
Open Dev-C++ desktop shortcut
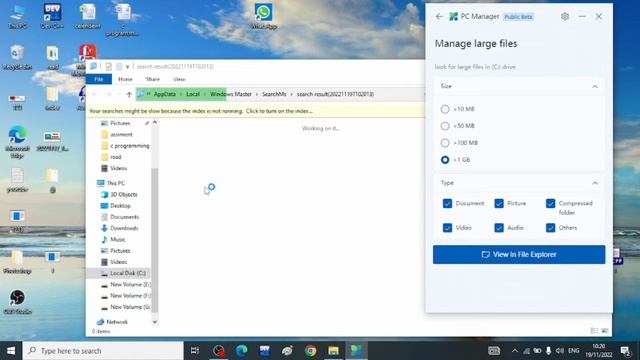pos(52,16)
